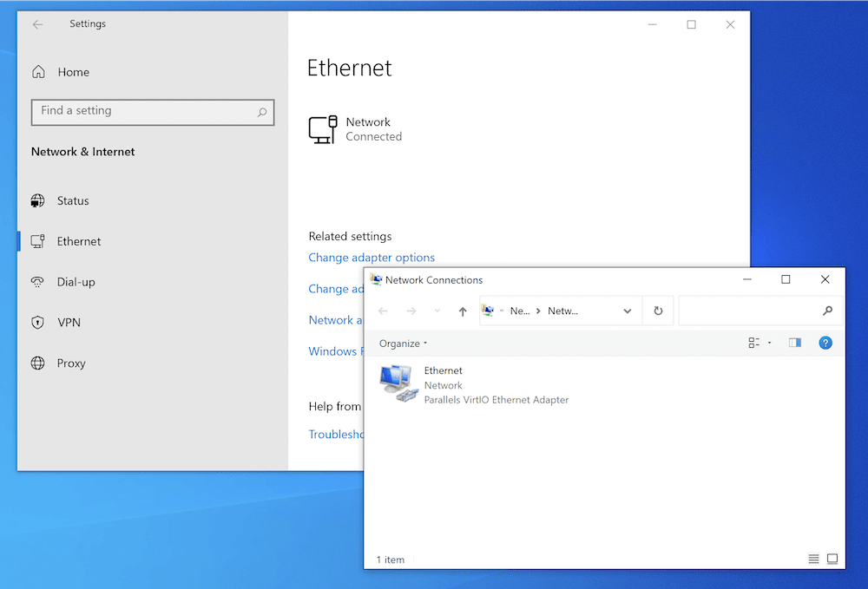868x589 pixels.
Task: Refresh the Network Connections list
Action: (x=658, y=311)
